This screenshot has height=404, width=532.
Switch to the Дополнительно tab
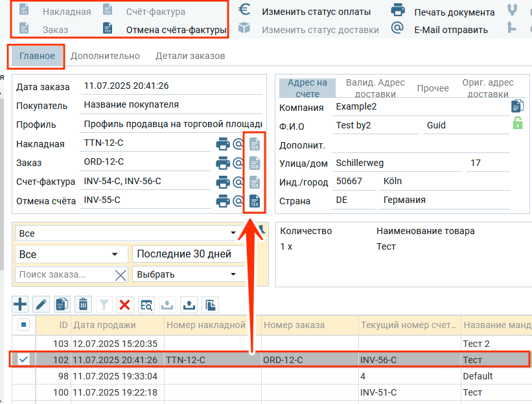point(105,56)
